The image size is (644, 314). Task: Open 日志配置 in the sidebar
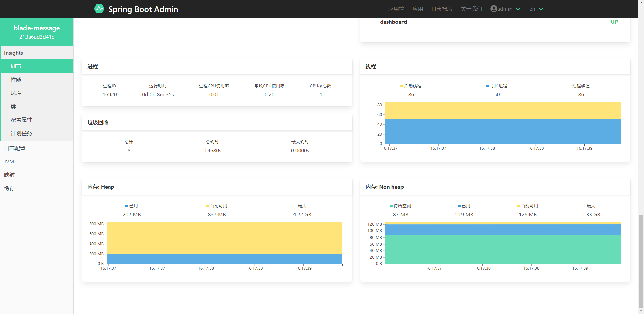15,148
